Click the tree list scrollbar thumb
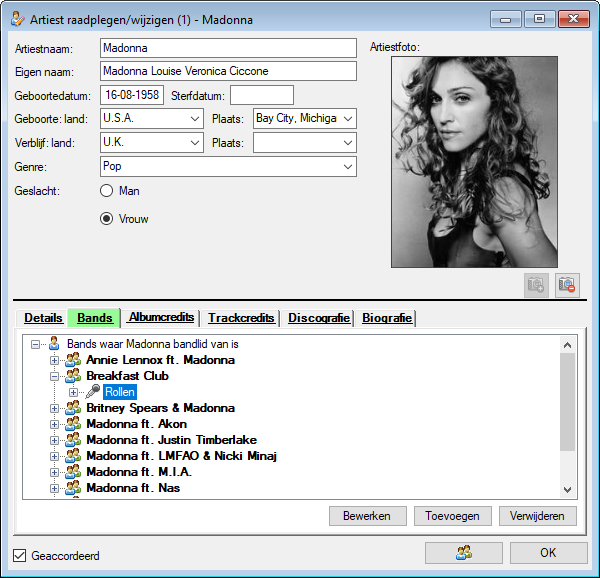This screenshot has width=600, height=578. click(567, 402)
